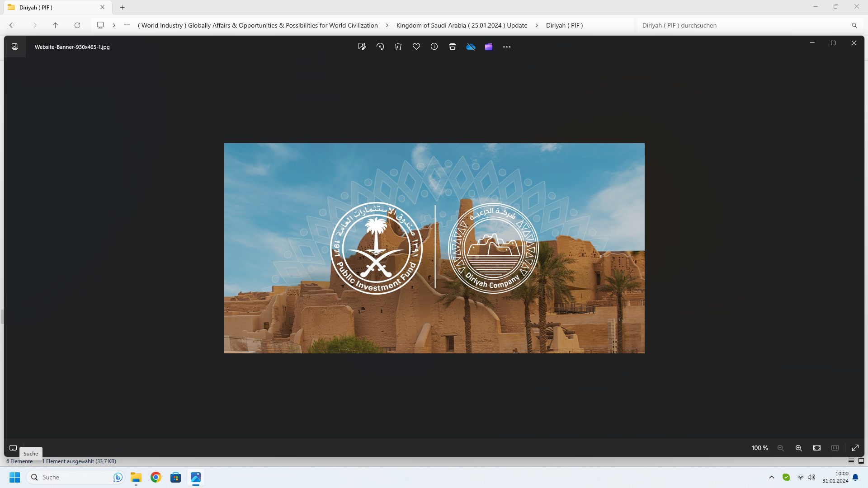This screenshot has height=488, width=868.
Task: Toggle the filmstrip view at bottom left
Action: (13, 448)
